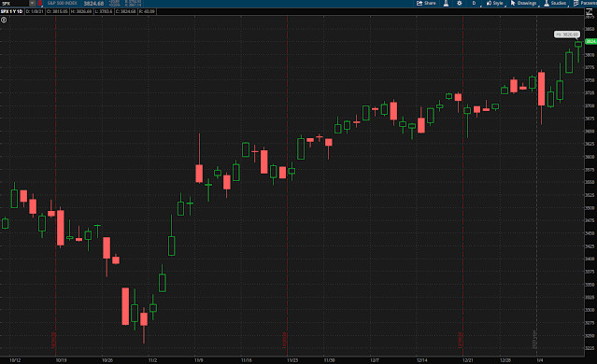The height and width of the screenshot is (364, 597).
Task: Click the open value O: 3815.05
Action: [x=57, y=11]
